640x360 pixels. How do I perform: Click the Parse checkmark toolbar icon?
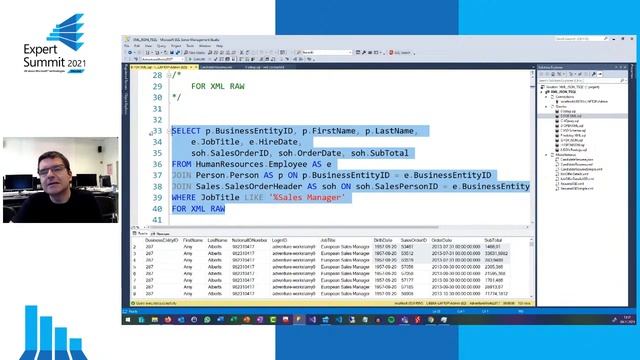coord(216,59)
